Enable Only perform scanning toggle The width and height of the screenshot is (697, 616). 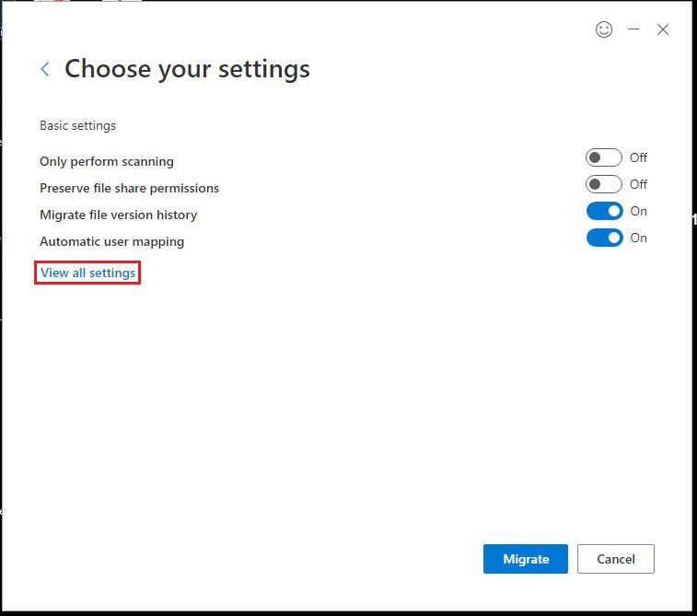604,157
